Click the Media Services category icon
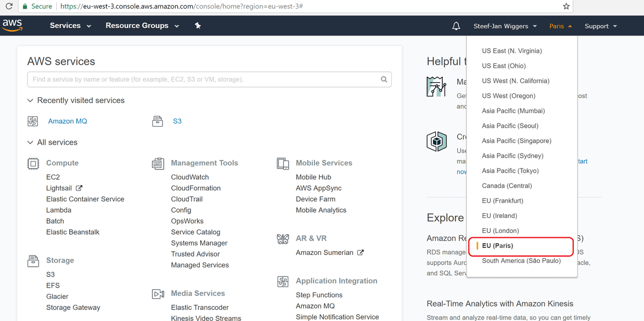644x321 pixels. (x=158, y=294)
